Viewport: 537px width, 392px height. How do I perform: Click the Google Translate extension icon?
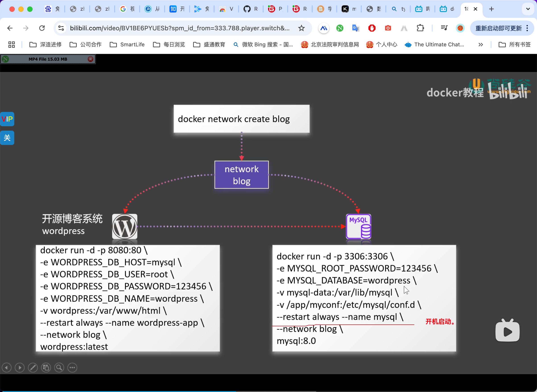coord(355,28)
